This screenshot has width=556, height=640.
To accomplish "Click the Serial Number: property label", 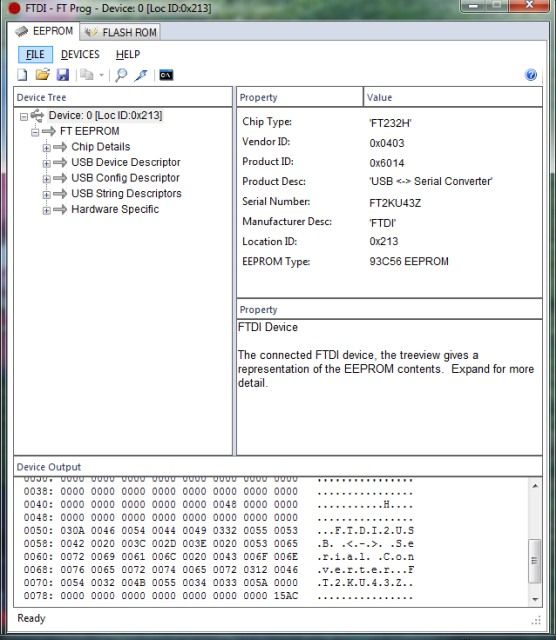I will [276, 201].
